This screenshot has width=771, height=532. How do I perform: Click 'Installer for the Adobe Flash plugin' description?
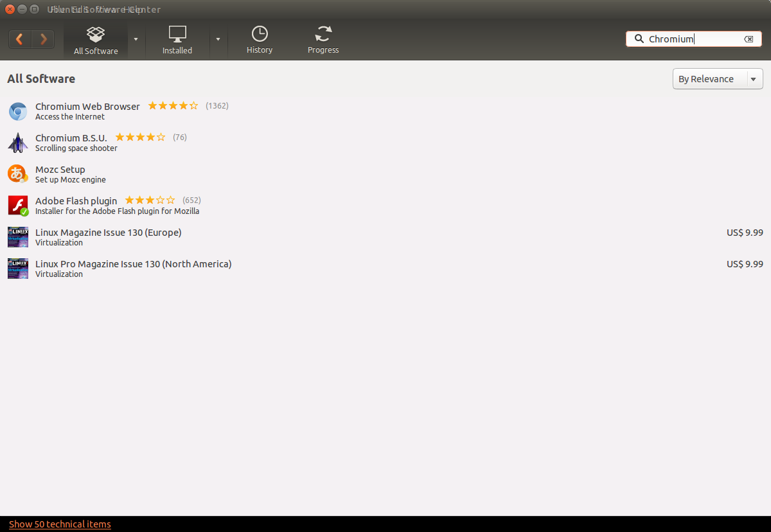[118, 211]
